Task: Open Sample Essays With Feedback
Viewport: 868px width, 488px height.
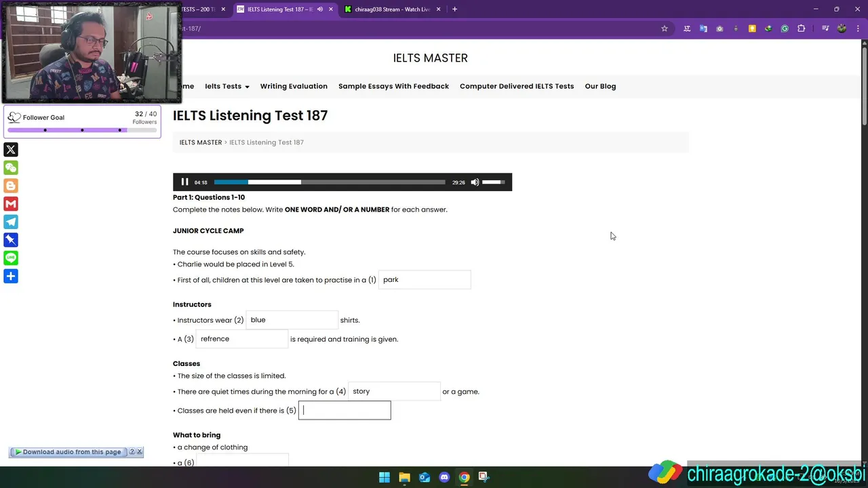Action: point(393,86)
